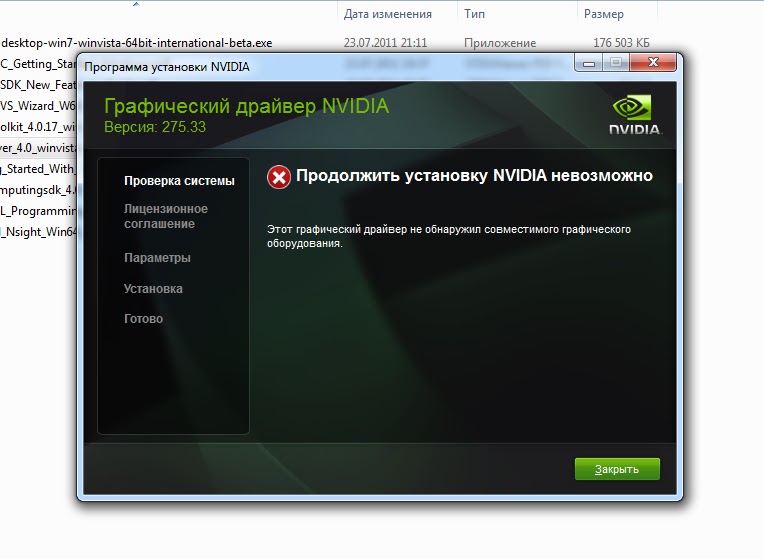Click the Продолжить установку NVIDIA невозможно message
The width and height of the screenshot is (764, 559).
[x=474, y=175]
